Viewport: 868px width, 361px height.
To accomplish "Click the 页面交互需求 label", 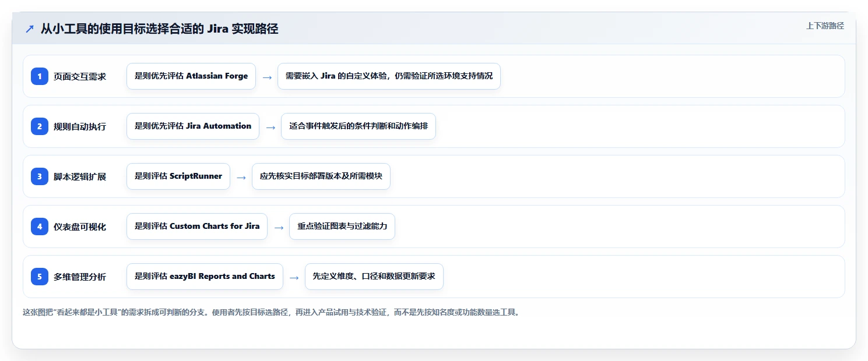I will point(80,76).
